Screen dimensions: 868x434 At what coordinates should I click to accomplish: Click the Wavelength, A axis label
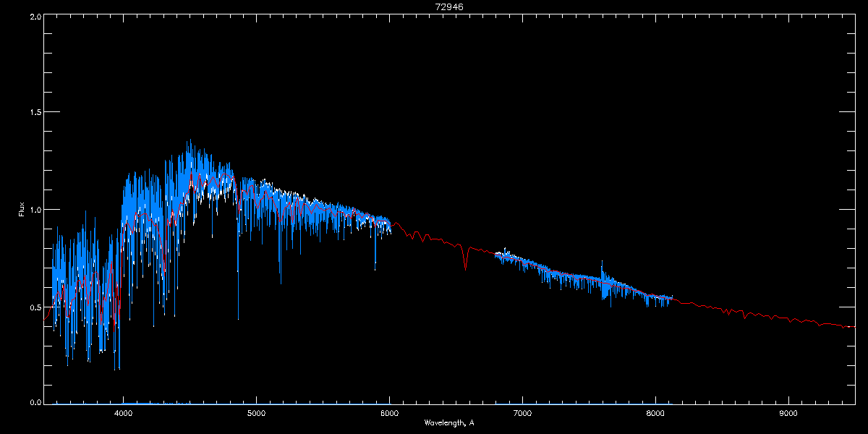tap(449, 422)
